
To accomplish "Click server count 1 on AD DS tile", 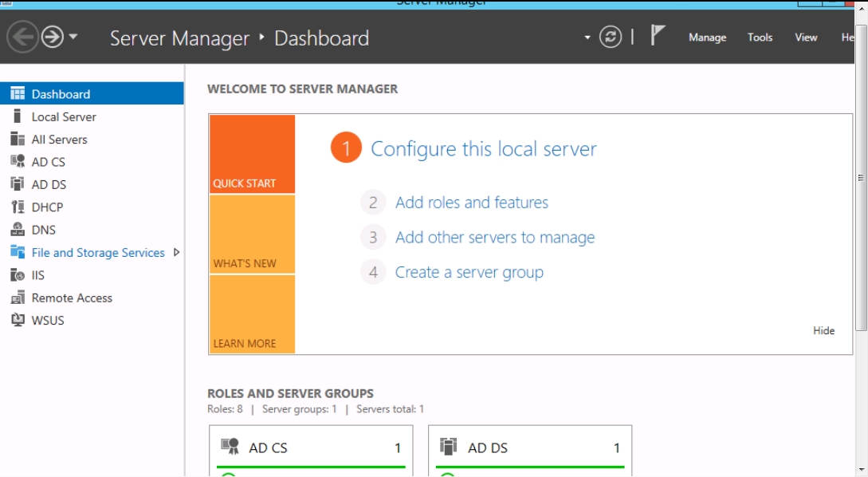I will pos(617,447).
